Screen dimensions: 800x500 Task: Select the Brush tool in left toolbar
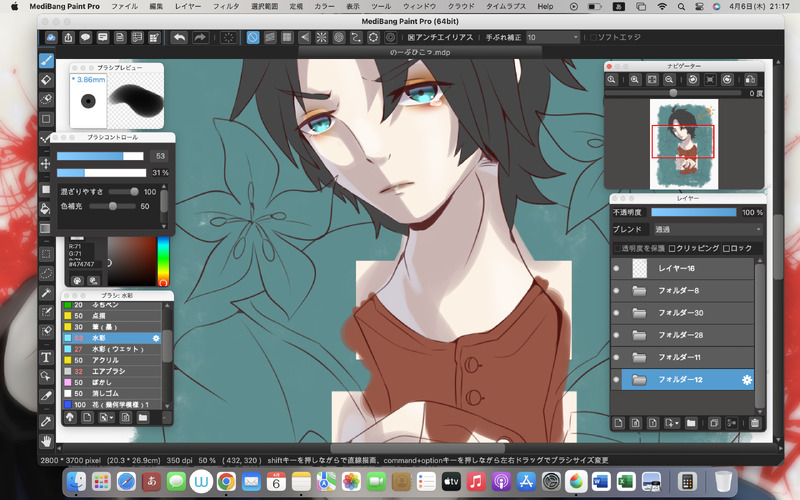[46, 61]
